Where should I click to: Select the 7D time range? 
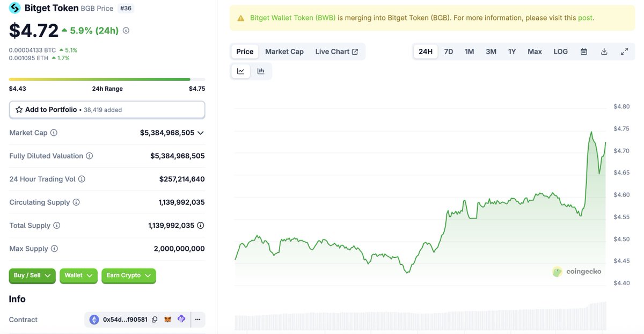click(449, 52)
